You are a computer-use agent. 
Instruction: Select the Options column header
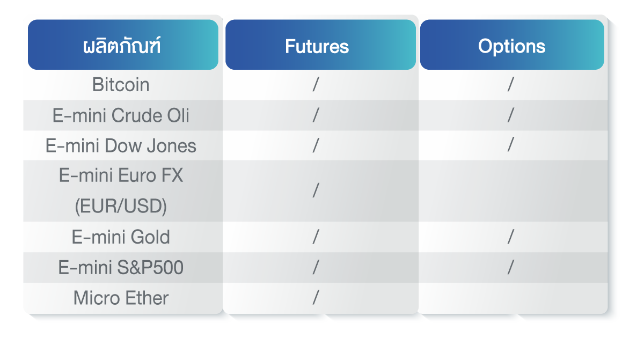point(511,46)
